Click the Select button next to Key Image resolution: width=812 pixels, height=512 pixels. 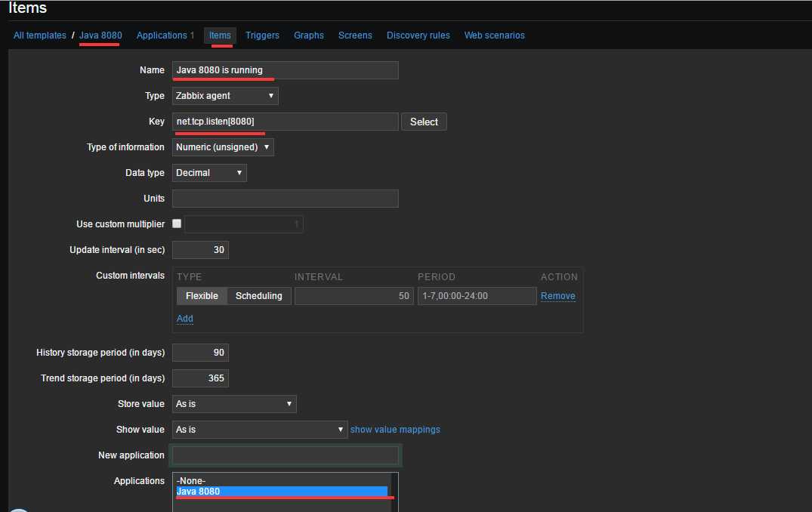pyautogui.click(x=424, y=122)
